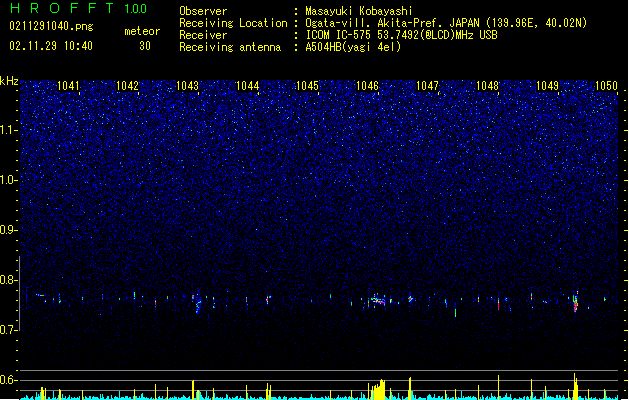Click the kHz axis unit label

(9, 81)
